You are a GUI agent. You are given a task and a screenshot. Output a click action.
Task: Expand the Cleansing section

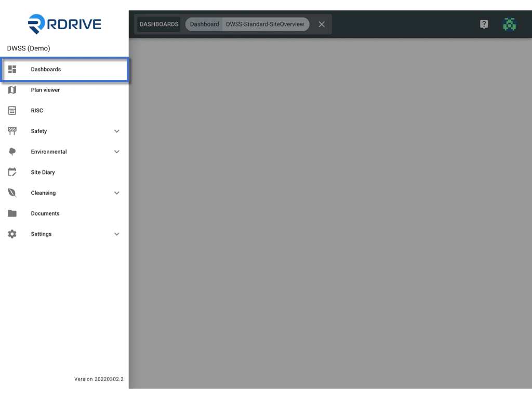116,193
